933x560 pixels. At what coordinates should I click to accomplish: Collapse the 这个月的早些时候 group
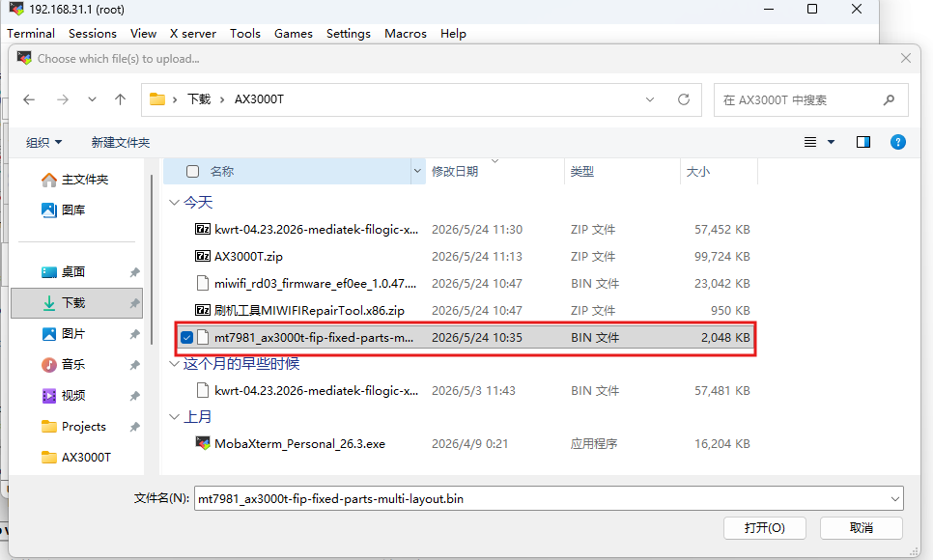[x=175, y=364]
